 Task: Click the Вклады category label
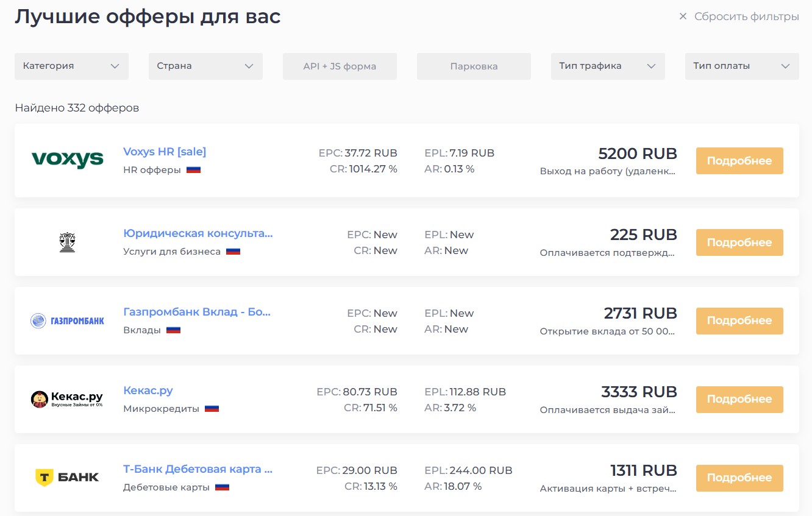[142, 330]
